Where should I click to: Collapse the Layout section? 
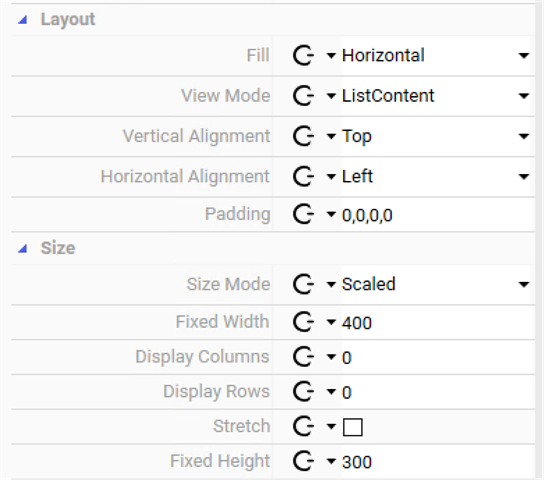pyautogui.click(x=23, y=20)
